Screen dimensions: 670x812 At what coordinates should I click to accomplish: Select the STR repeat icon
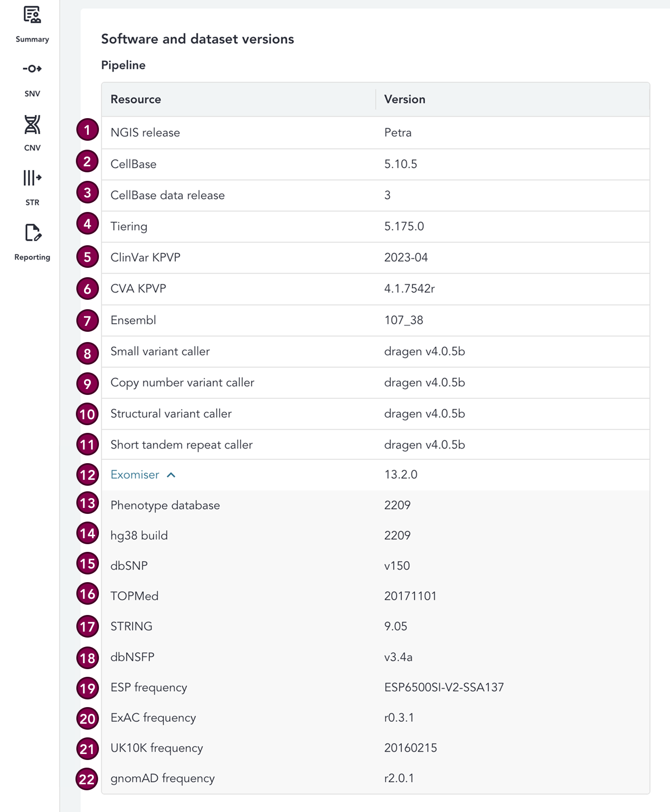point(32,178)
